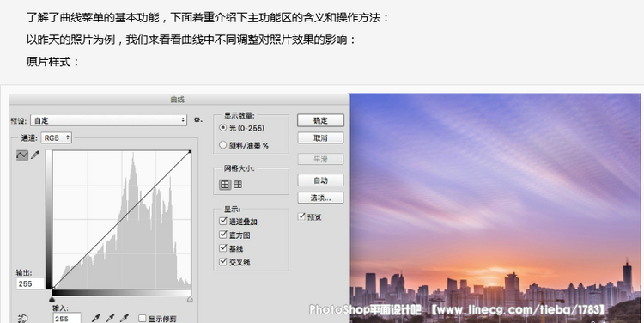
Task: Click the 取消 button
Action: point(320,137)
